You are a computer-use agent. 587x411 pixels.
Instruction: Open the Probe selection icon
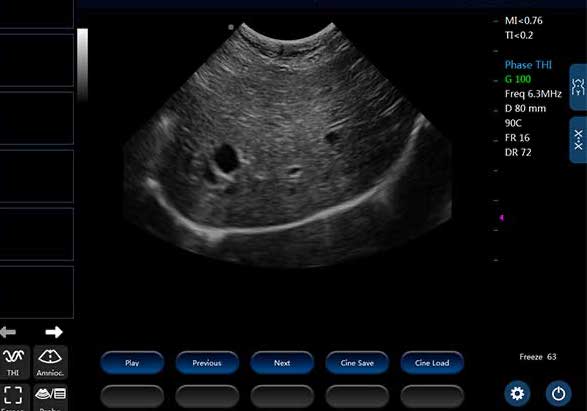click(50, 397)
